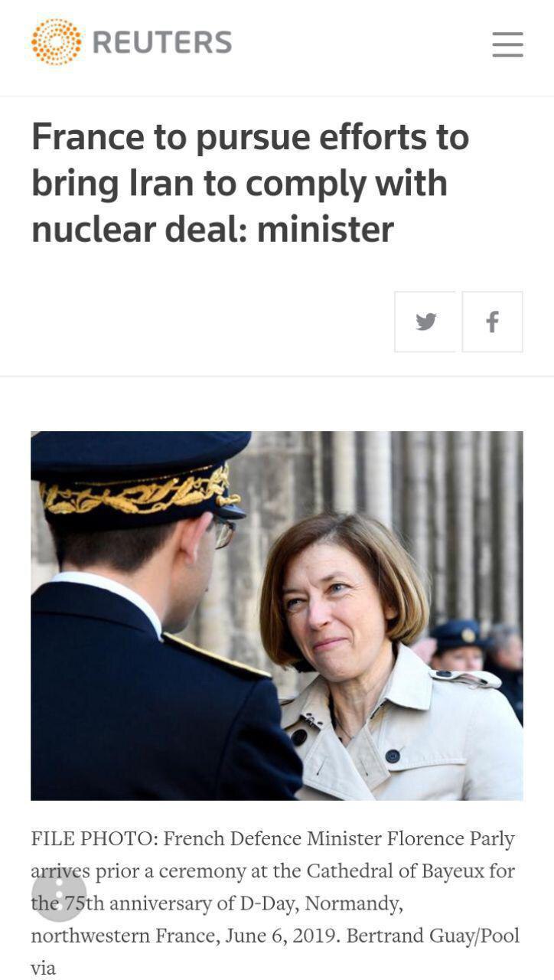This screenshot has height=980, width=554.
Task: Tap the floating gray three-dot button
Action: 59,894
